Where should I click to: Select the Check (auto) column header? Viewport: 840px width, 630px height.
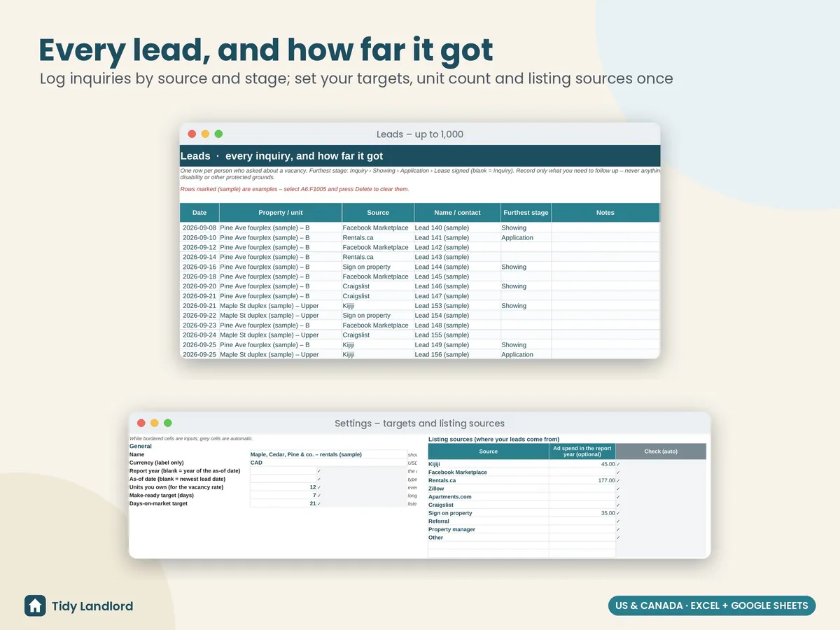pos(661,451)
